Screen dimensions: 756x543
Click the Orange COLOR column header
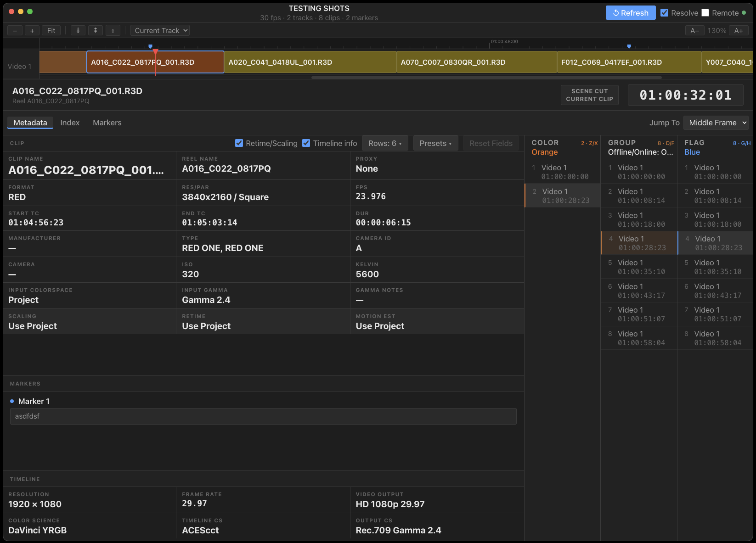pos(563,147)
